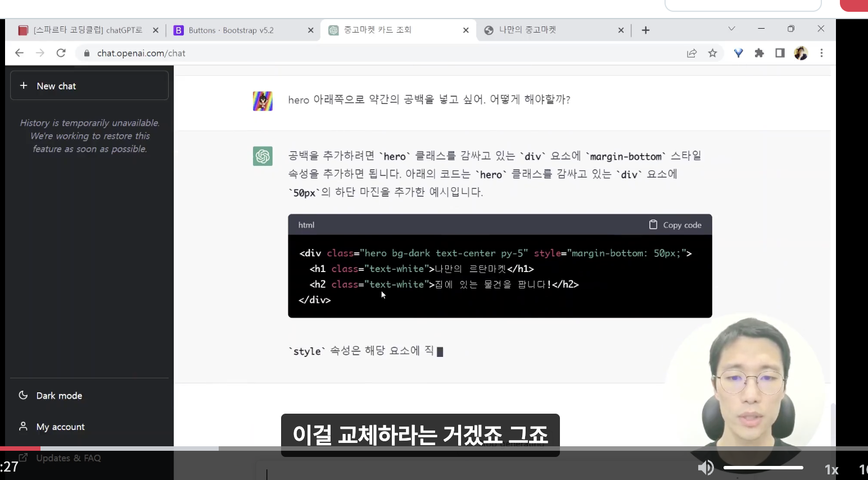Click the user avatar beside the hero question
The width and height of the screenshot is (868, 480).
pyautogui.click(x=263, y=101)
